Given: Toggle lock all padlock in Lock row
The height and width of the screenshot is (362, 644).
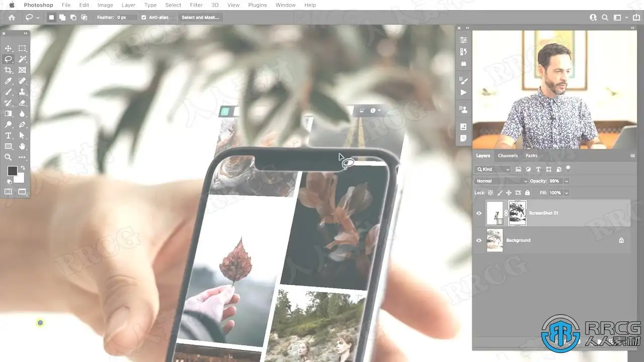Looking at the screenshot, I should click(x=527, y=193).
